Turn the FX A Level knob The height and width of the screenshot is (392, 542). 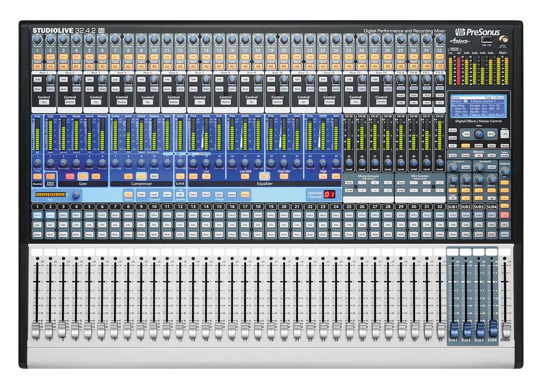point(401,79)
